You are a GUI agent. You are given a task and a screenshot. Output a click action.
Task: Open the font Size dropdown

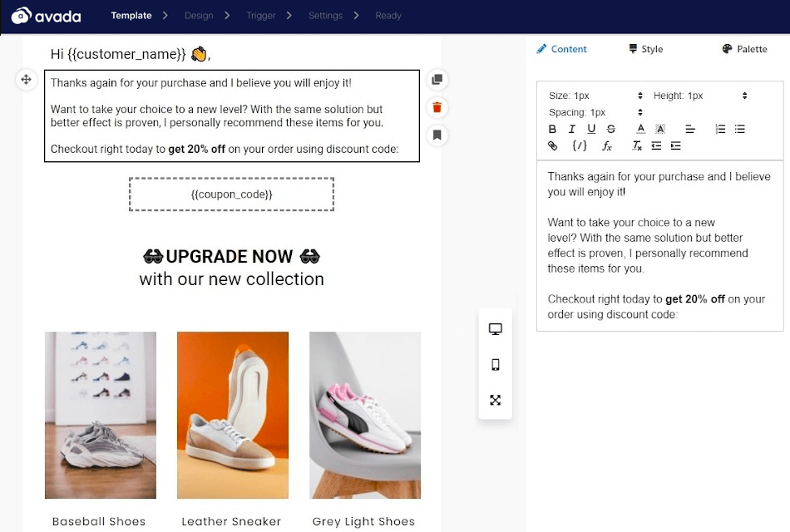596,96
